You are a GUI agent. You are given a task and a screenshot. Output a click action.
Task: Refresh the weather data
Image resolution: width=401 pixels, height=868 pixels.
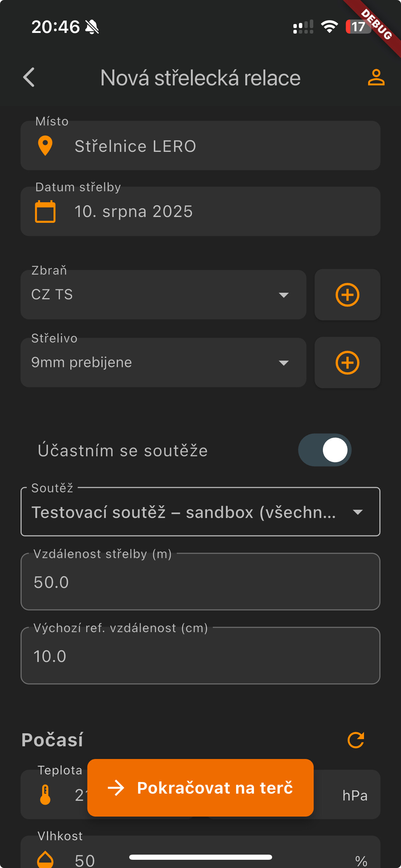(x=356, y=740)
